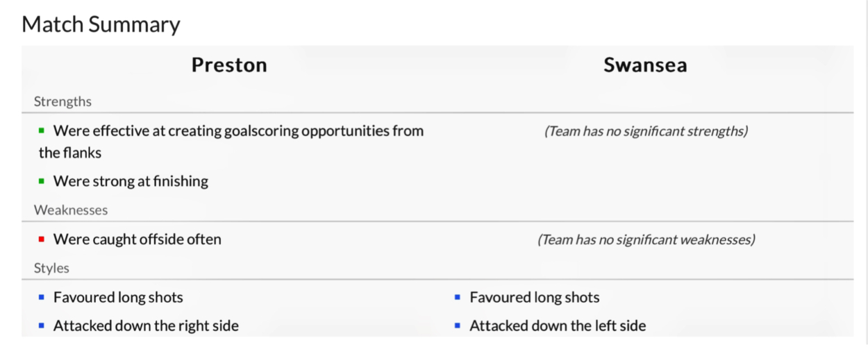The width and height of the screenshot is (868, 347).
Task: Click the red bullet beside caught offside
Action: point(42,239)
